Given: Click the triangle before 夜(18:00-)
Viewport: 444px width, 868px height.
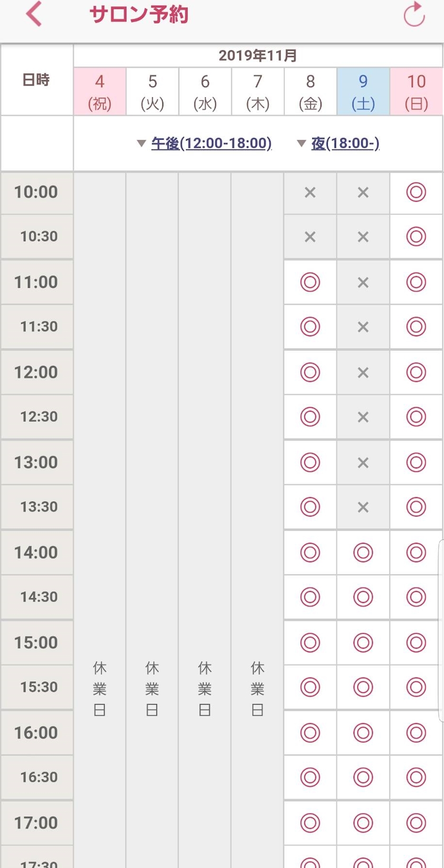Looking at the screenshot, I should [301, 143].
